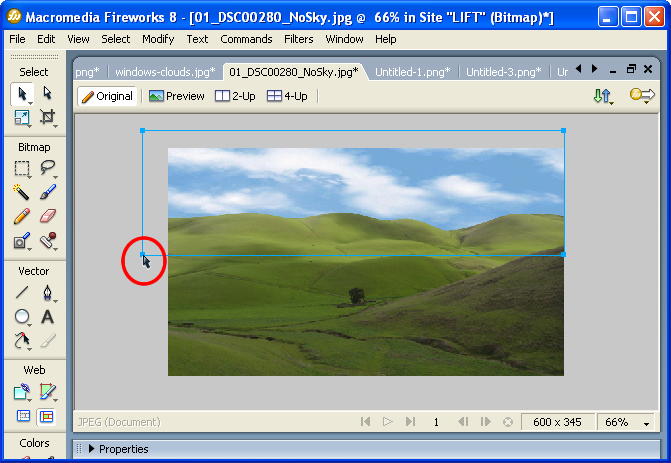671x463 pixels.
Task: Switch to the windows-clouds.jpg tab
Action: click(164, 72)
